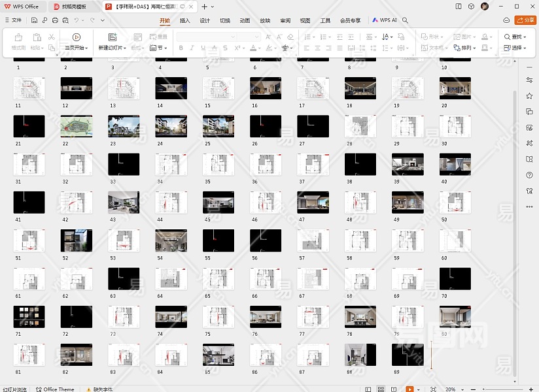Switch to normal view icon in status bar
Screen dimensions: 539x392
click(368, 389)
